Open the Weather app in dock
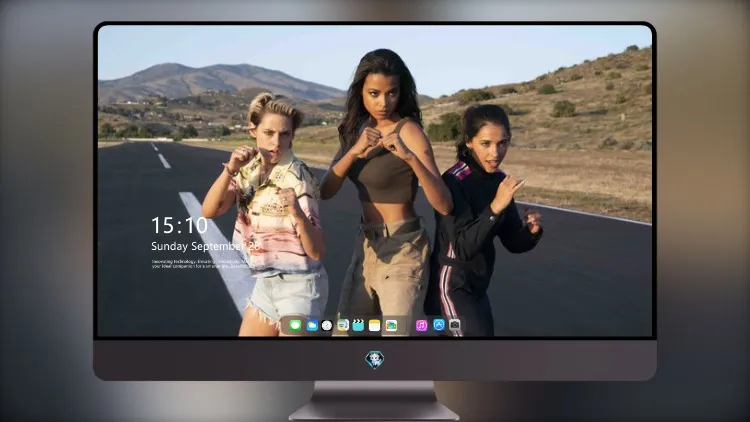Screen dimensions: 750x422 [311, 325]
